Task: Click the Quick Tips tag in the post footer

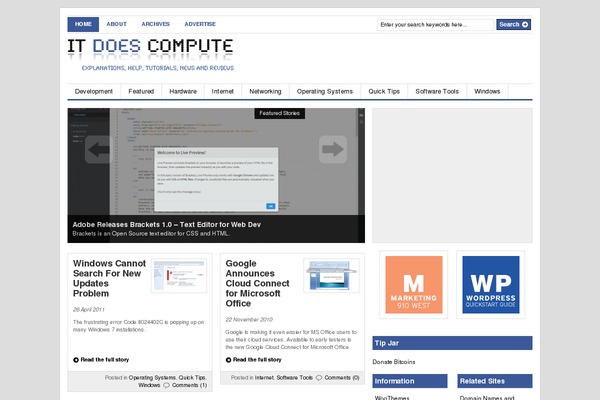Action: [x=192, y=377]
